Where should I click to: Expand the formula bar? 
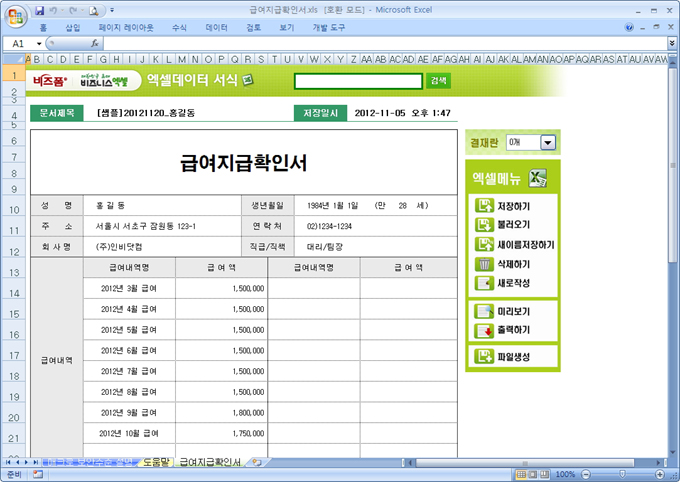tap(672, 43)
